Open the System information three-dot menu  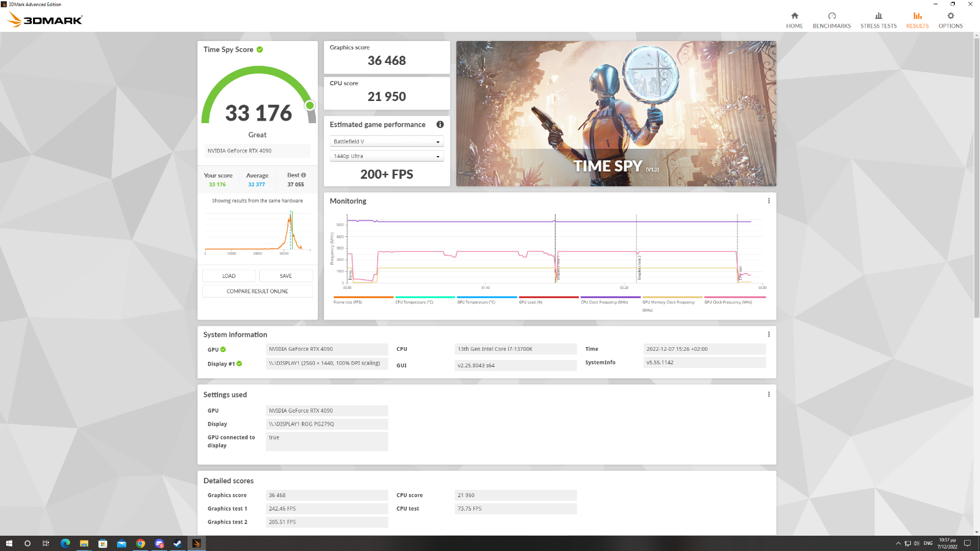[769, 334]
